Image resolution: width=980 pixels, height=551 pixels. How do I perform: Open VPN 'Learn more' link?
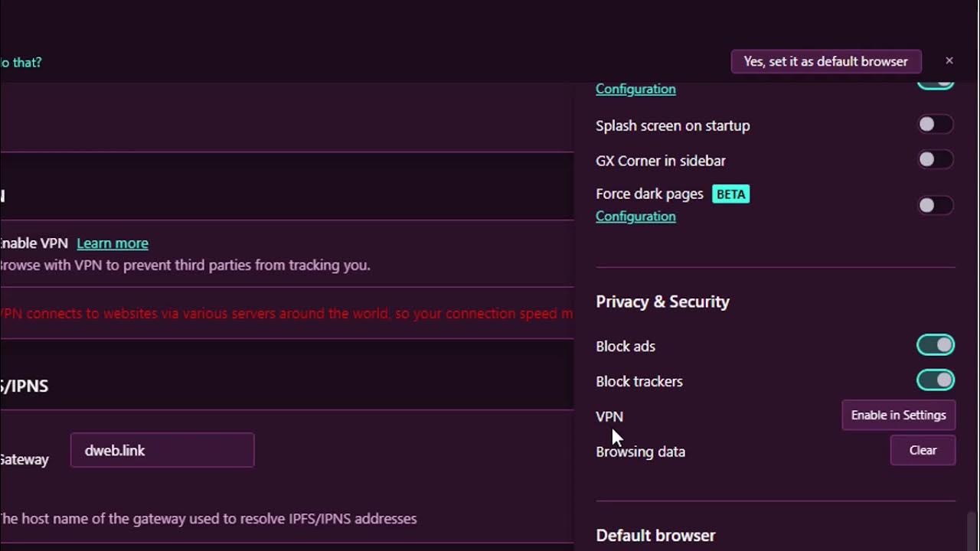pyautogui.click(x=113, y=243)
